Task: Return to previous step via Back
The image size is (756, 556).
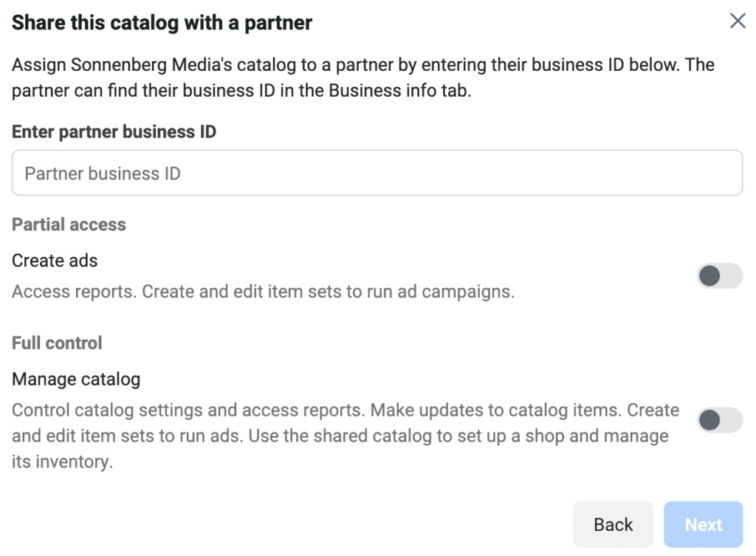Action: pyautogui.click(x=613, y=524)
